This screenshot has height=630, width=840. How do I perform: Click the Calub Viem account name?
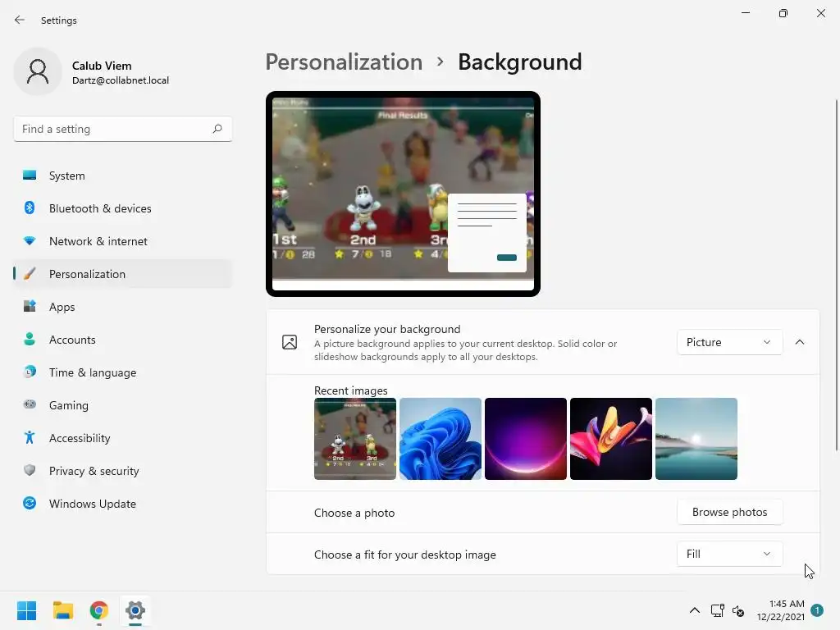pyautogui.click(x=102, y=66)
